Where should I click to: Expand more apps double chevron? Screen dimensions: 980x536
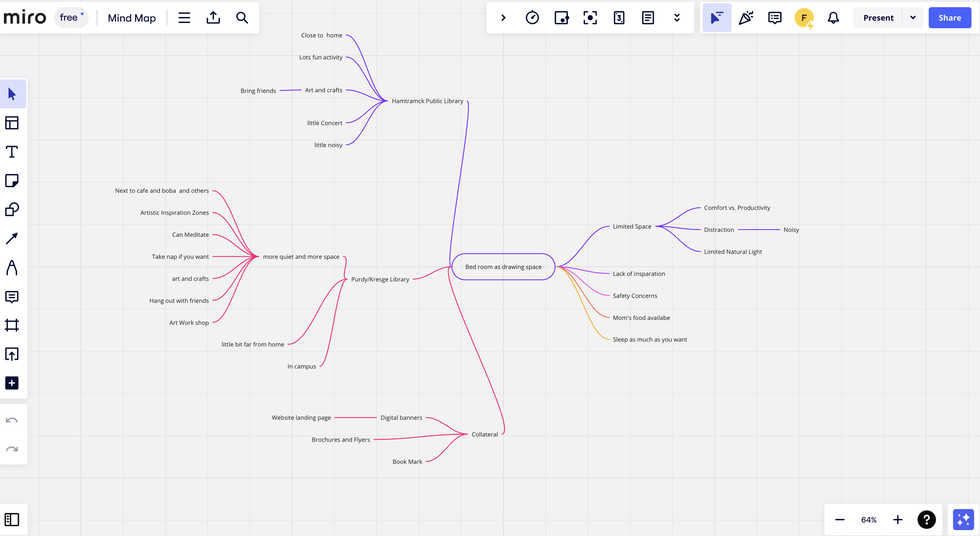(x=677, y=18)
